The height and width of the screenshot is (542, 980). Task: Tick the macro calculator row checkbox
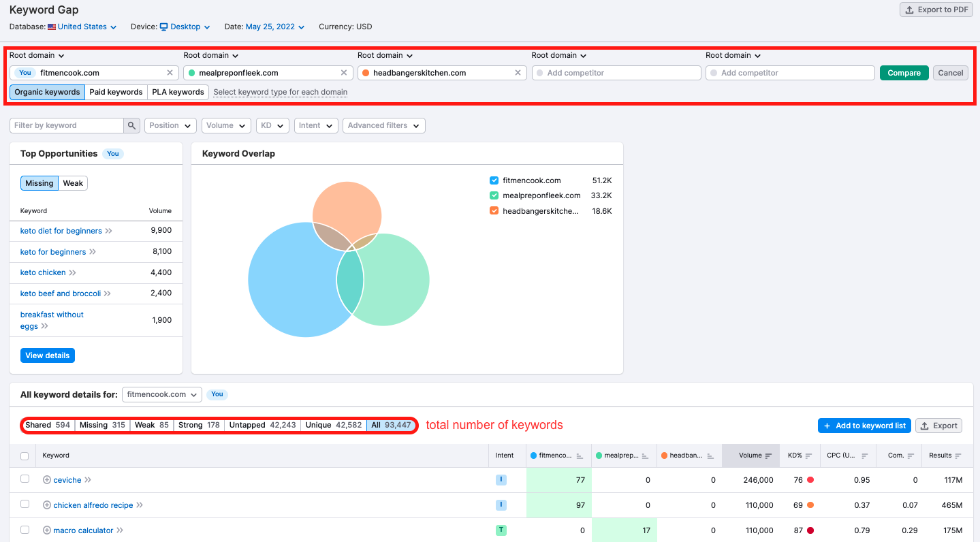click(25, 530)
